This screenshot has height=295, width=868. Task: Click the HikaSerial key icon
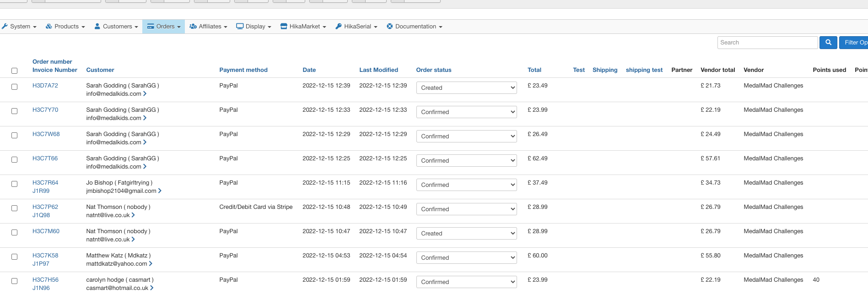[339, 27]
